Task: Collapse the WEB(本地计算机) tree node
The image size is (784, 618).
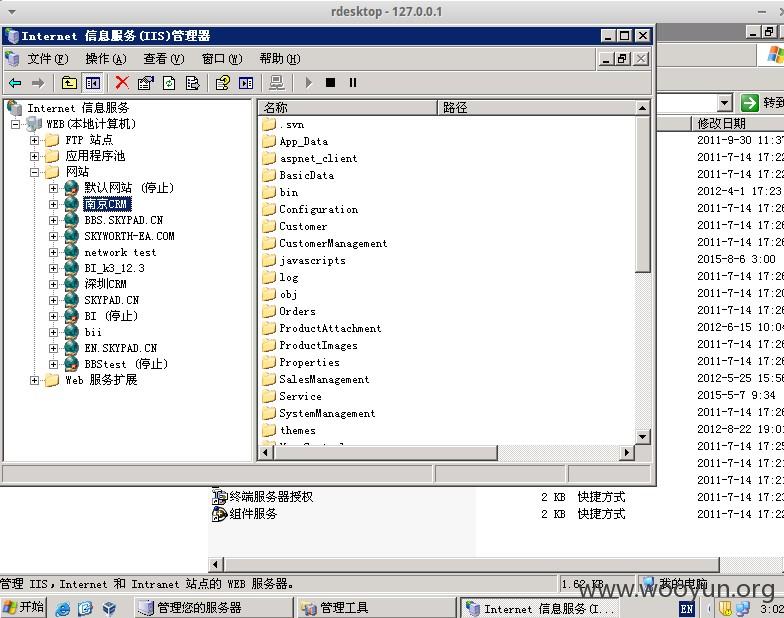Action: (x=16, y=124)
